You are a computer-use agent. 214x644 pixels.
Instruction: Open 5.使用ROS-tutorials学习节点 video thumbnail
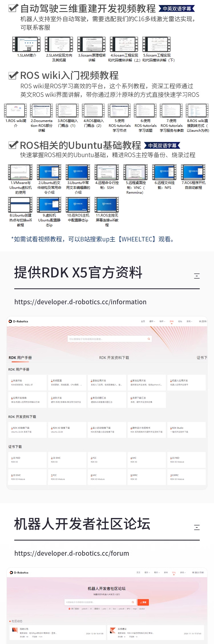(120, 111)
